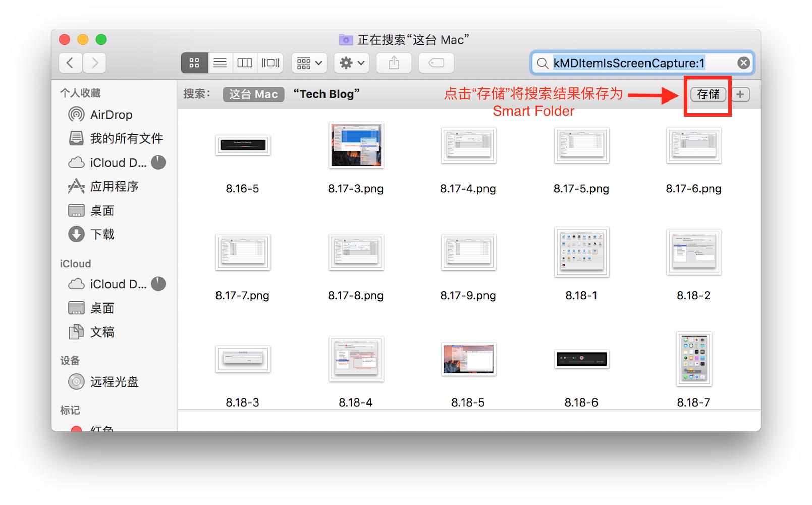Open the action gear dropdown menu

tap(351, 63)
